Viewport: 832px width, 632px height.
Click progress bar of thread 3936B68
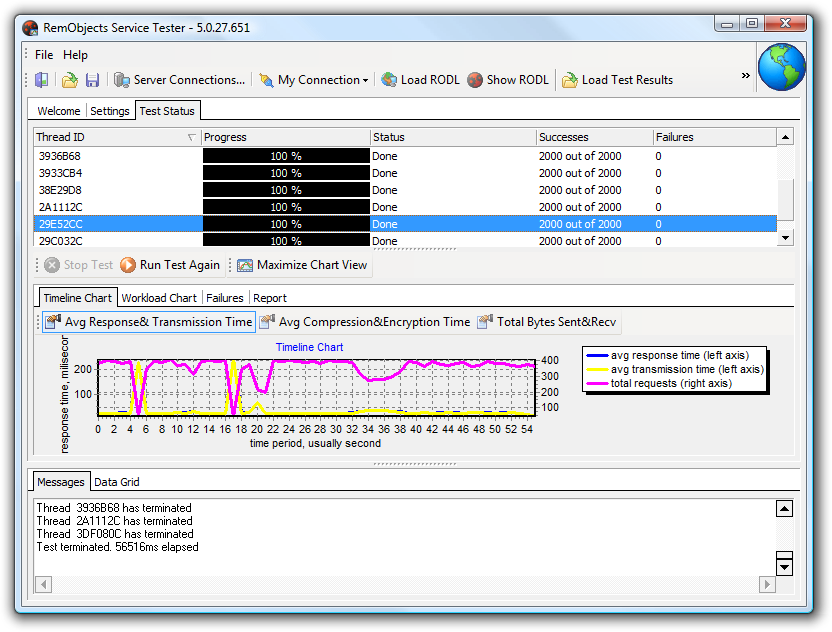pos(286,156)
